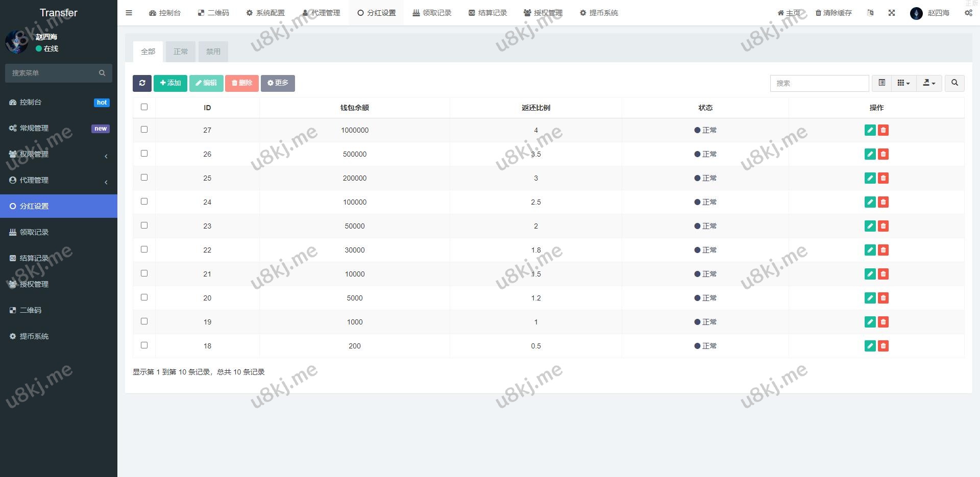Click the 清除缓存 link in header
Viewport: 980px width, 477px height.
[x=833, y=13]
